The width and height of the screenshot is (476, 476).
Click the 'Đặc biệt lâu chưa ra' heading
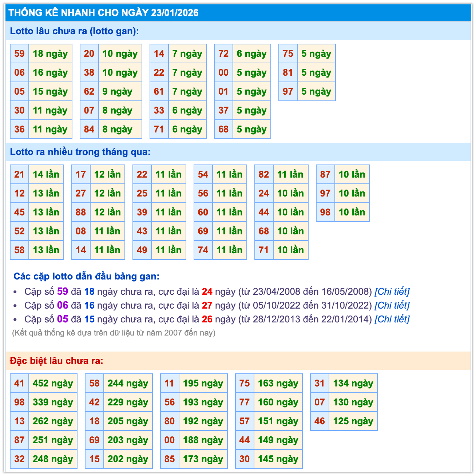tap(56, 361)
